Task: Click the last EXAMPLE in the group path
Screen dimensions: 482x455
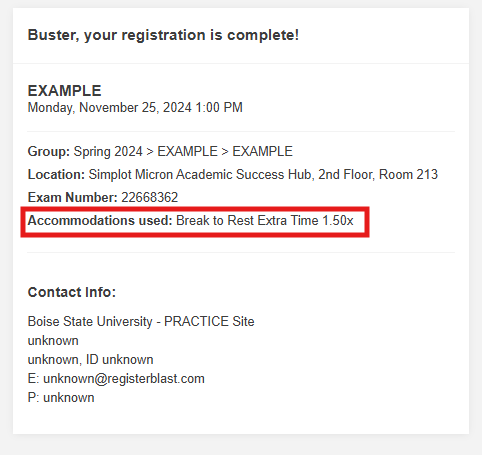Action: tap(262, 152)
